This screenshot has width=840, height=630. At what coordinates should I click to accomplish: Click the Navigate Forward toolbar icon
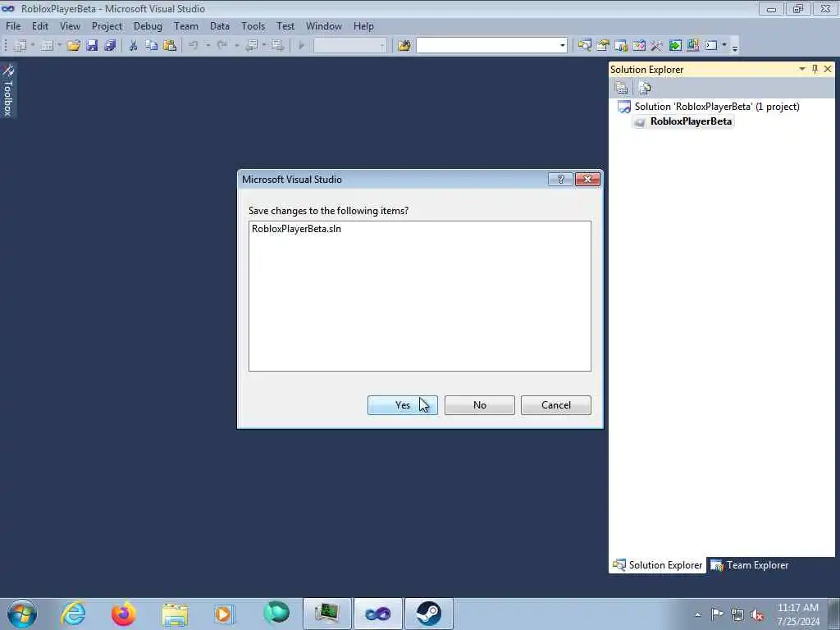click(x=277, y=46)
